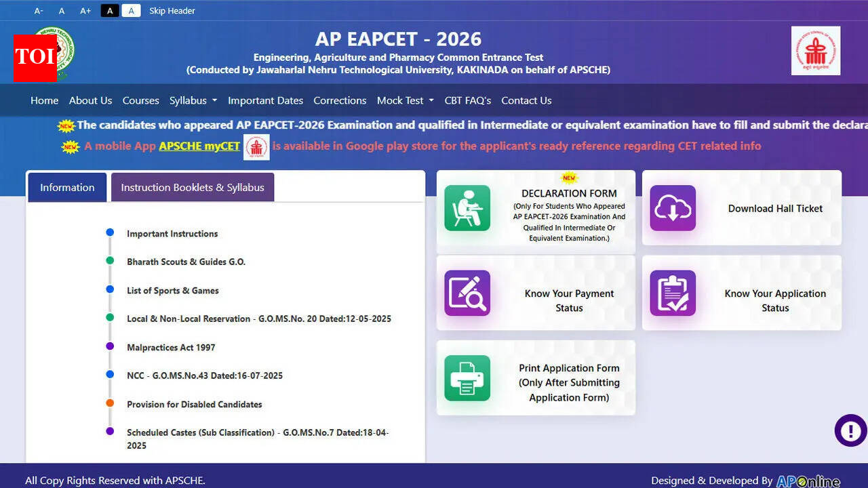Click the scrolling declaration announcement text

click(472, 125)
